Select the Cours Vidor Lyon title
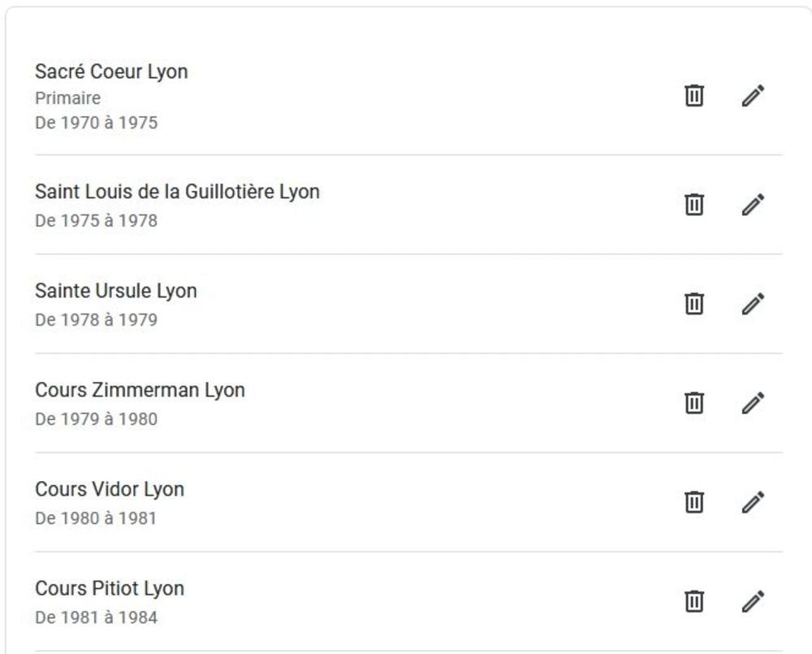Screen dimensions: 812x654 (110, 489)
